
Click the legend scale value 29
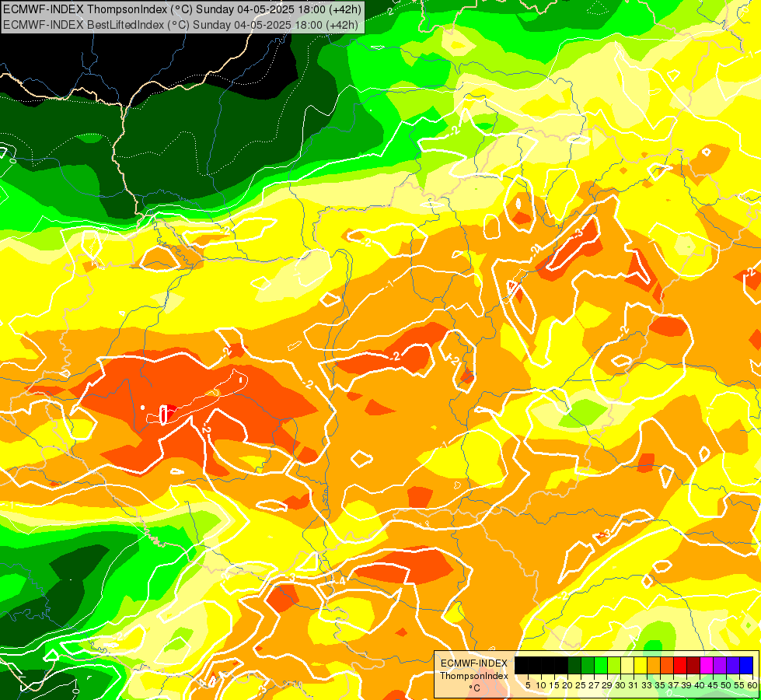pyautogui.click(x=607, y=685)
